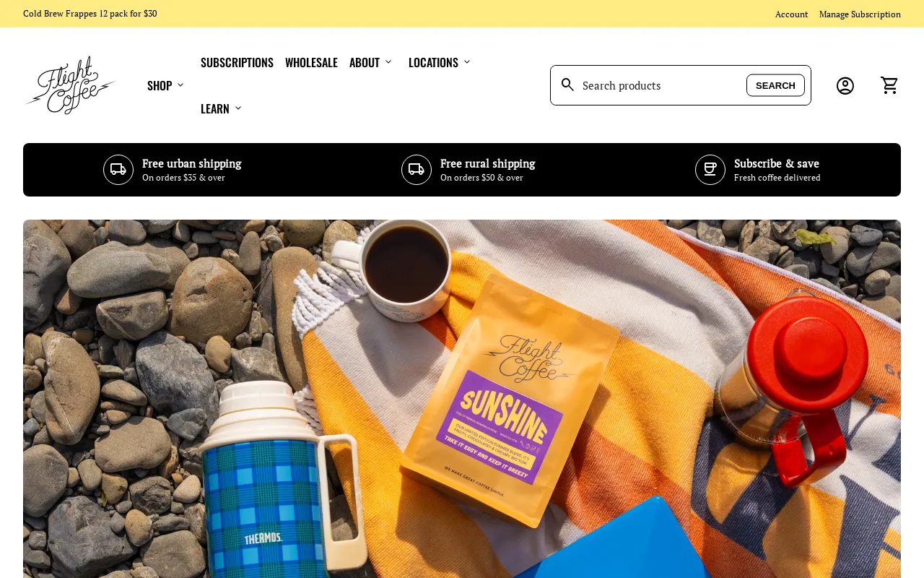Click the rural shipping truck icon
Viewport: 924px width, 578px height.
coord(417,170)
